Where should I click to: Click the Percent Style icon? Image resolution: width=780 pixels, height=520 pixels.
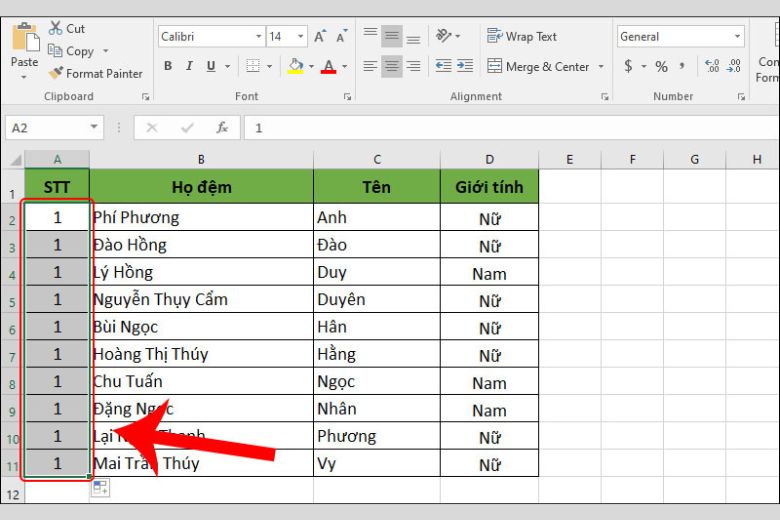coord(661,66)
